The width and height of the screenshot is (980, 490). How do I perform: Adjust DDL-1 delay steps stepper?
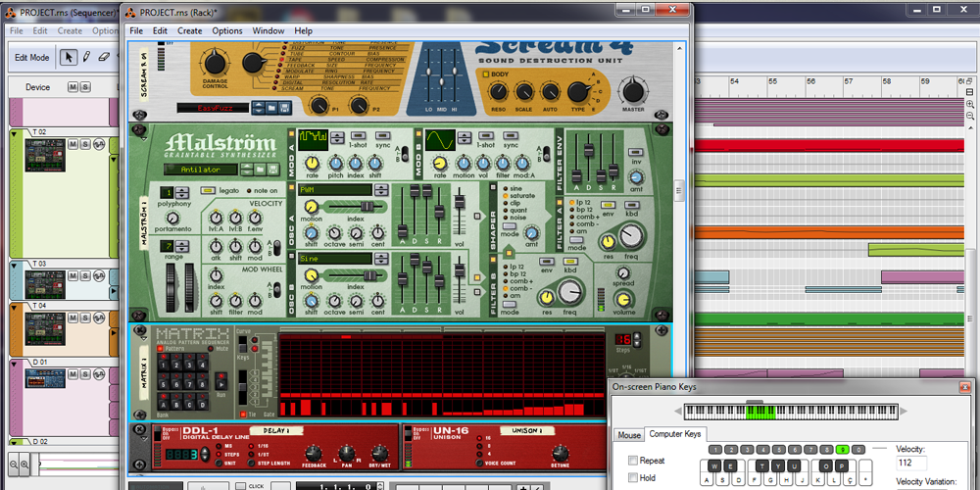(x=203, y=455)
